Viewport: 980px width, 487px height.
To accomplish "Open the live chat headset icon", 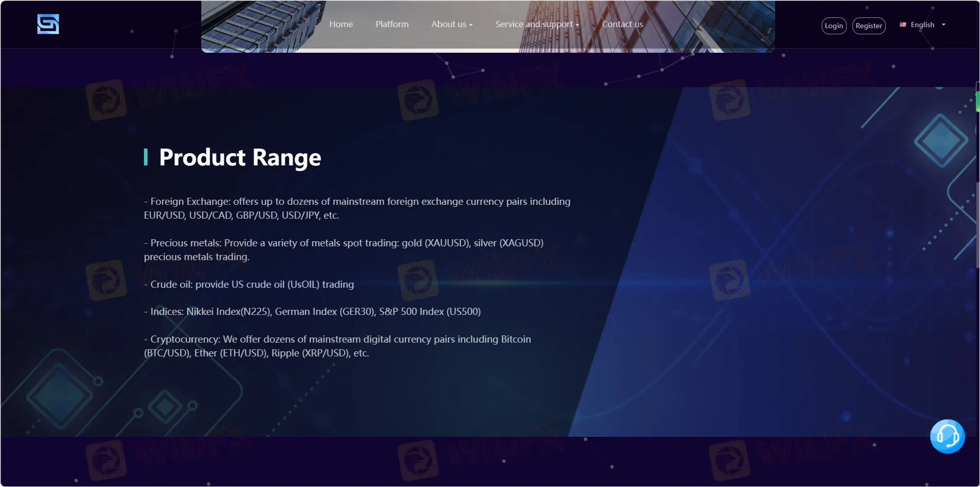I will 947,436.
